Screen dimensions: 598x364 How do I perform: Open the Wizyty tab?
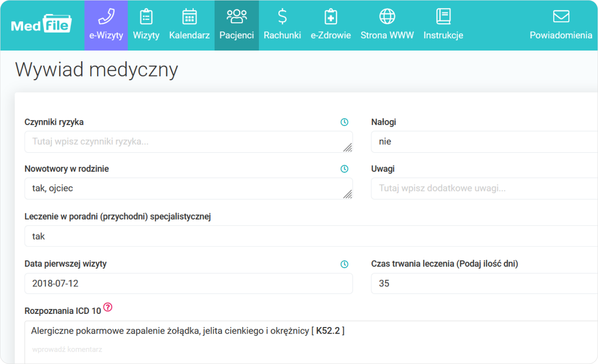click(146, 25)
